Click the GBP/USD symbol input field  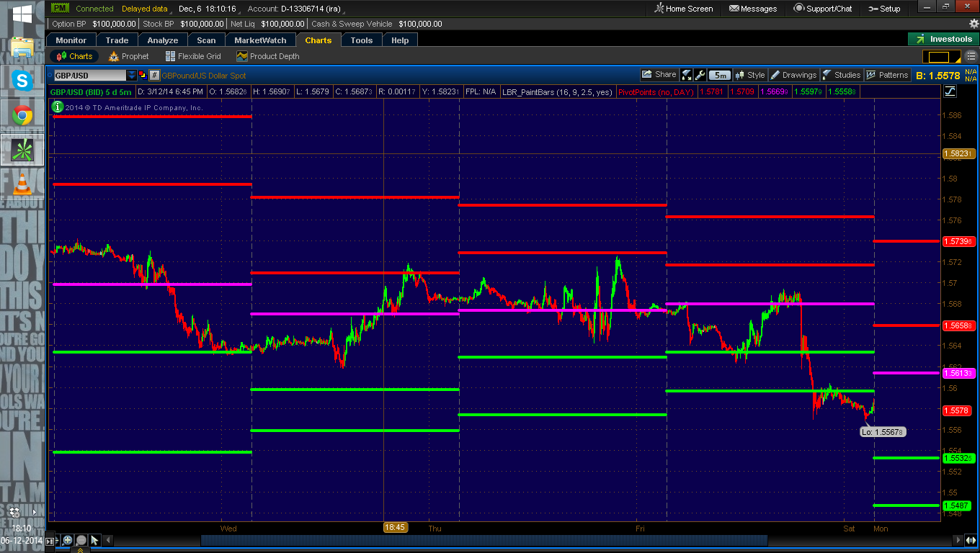89,75
